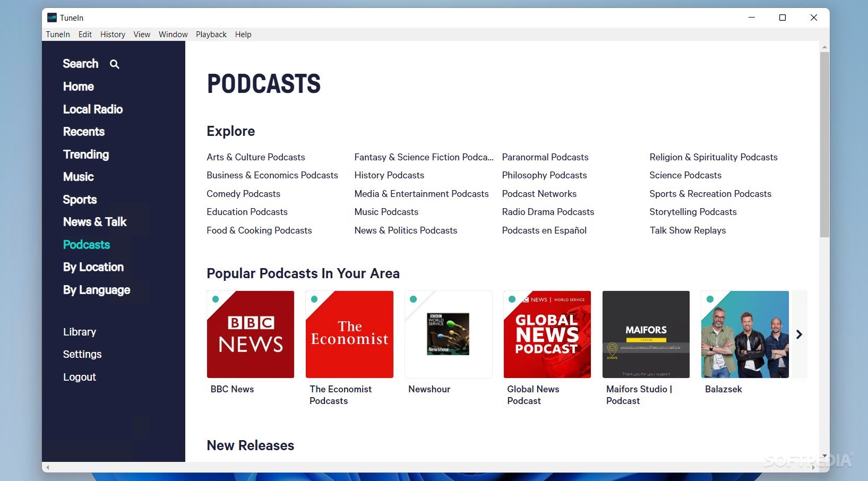This screenshot has height=481, width=868.
Task: Browse By Location
Action: point(93,267)
